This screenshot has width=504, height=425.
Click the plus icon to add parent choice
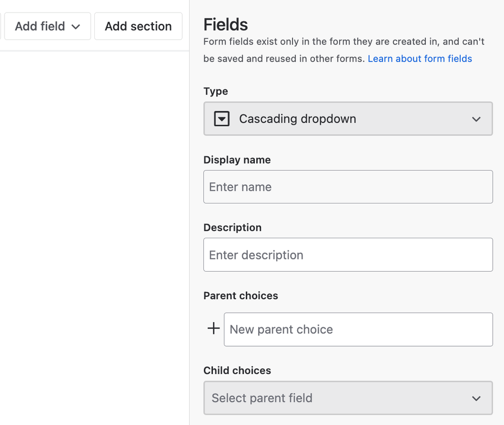[x=213, y=329]
